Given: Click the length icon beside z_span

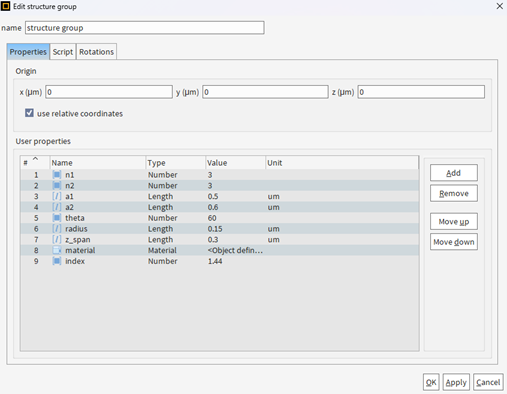Looking at the screenshot, I should coord(57,239).
